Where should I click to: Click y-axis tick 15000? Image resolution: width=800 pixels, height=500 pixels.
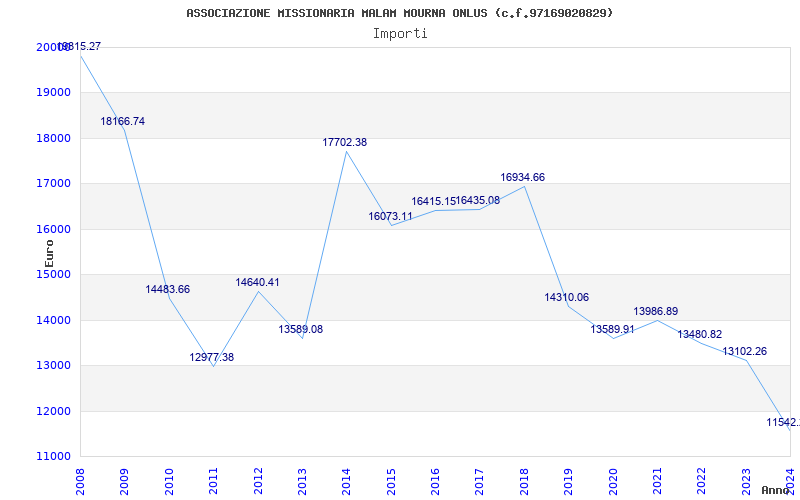[x=53, y=274]
